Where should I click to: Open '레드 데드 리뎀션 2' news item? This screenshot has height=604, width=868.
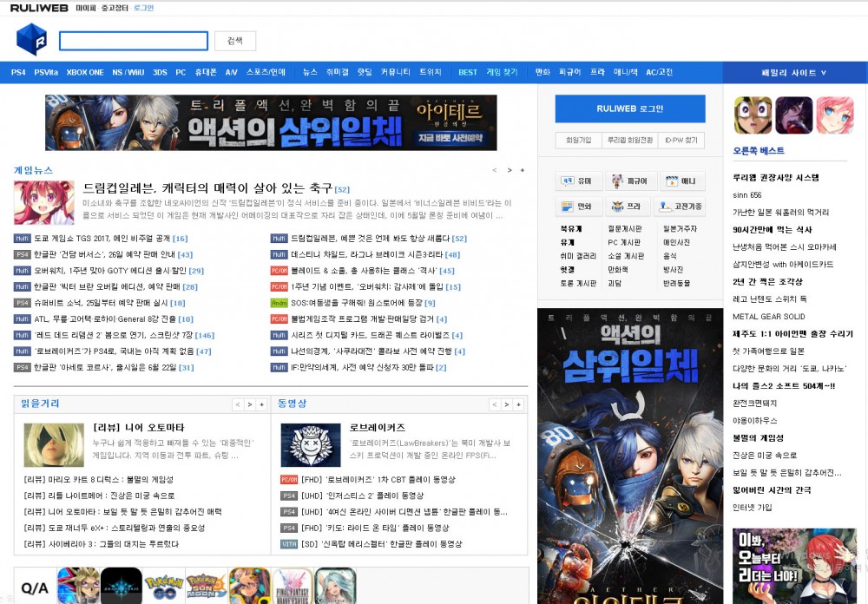[114, 336]
